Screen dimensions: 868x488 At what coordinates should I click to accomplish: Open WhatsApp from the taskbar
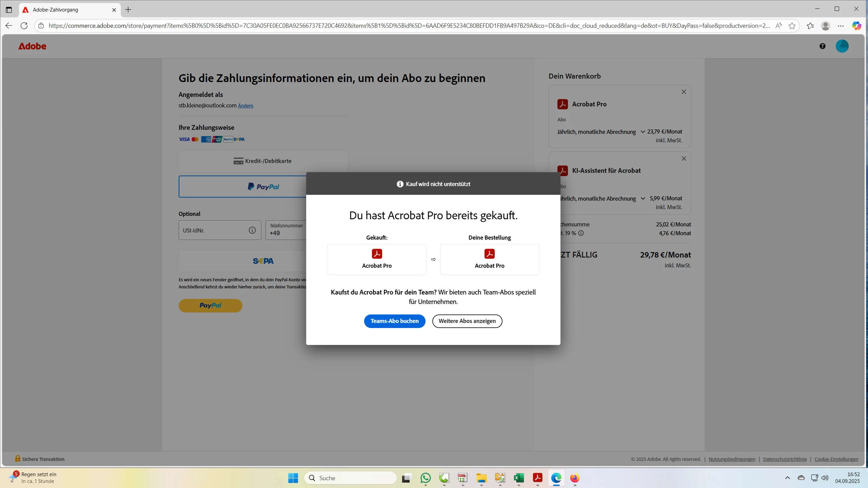(425, 478)
